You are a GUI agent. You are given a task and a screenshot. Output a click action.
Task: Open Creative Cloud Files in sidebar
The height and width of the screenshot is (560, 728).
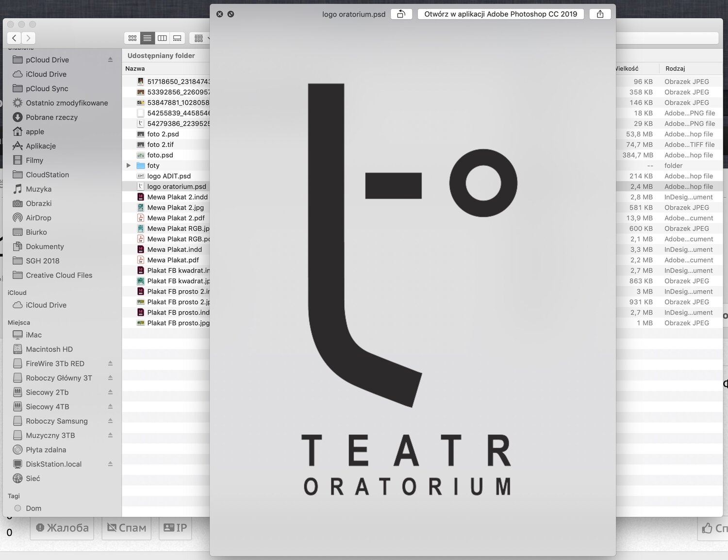[x=59, y=275]
